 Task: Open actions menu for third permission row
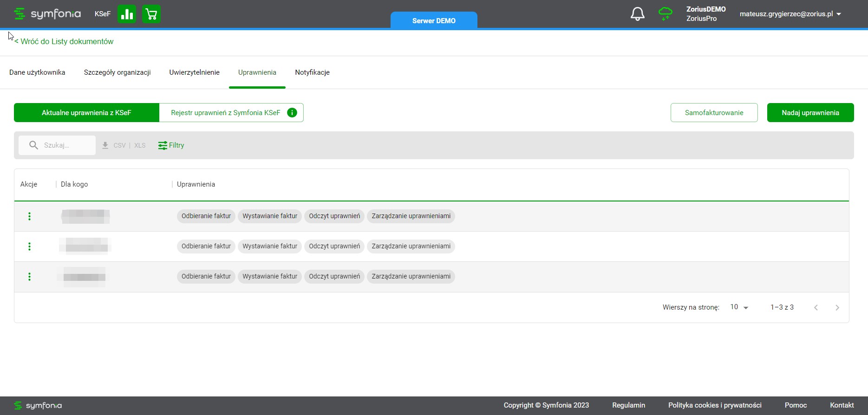click(29, 277)
